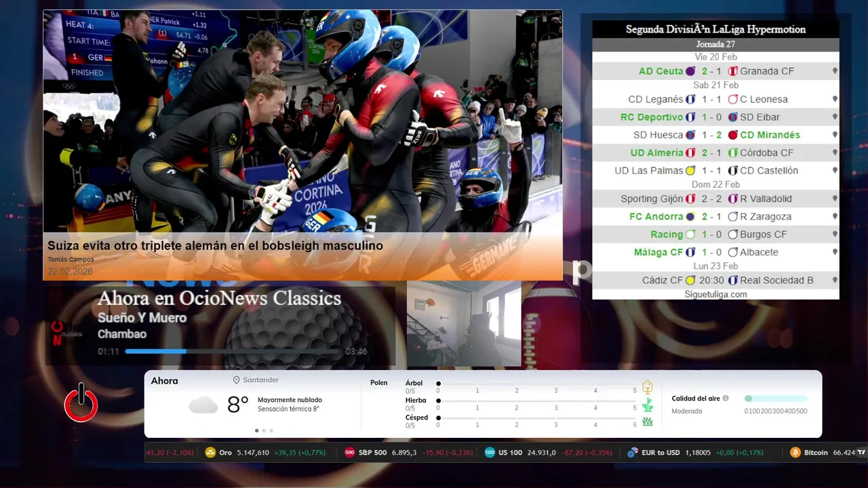Click the Oro gold ticker icon
The height and width of the screenshot is (488, 868).
coord(210,453)
